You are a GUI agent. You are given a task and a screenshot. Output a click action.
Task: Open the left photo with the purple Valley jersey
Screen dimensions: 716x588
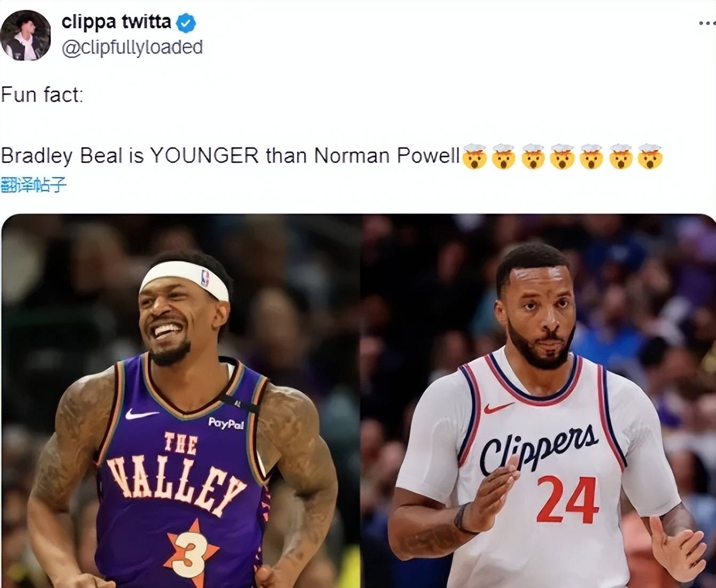181,401
